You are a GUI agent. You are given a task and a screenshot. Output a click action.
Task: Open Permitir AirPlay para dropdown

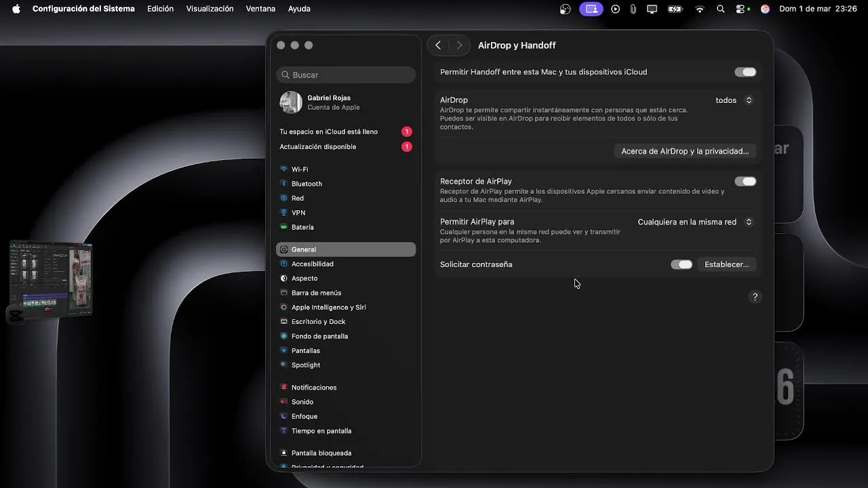pos(695,222)
